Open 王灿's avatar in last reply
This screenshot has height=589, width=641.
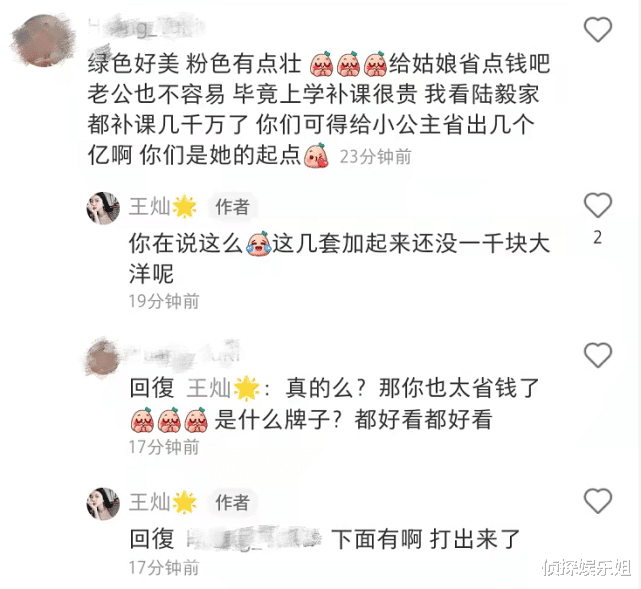click(x=103, y=504)
